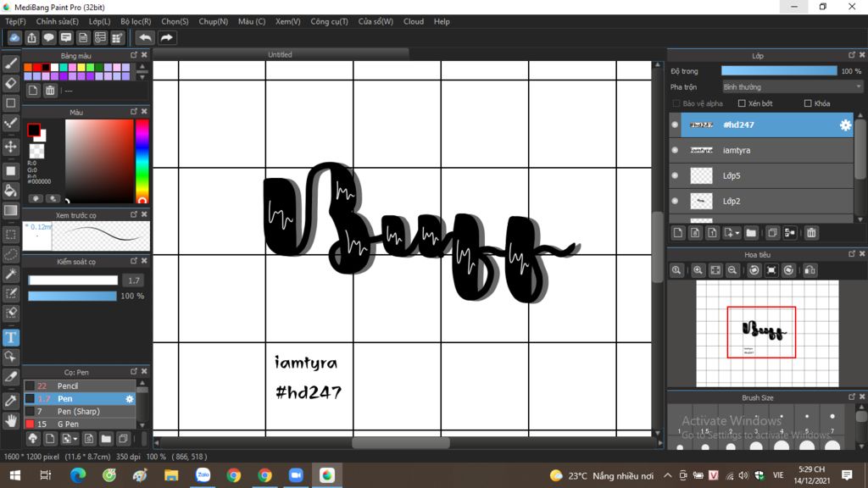Click the Hoa tiêu navigator preview thumbnail
868x488 pixels.
(x=767, y=333)
